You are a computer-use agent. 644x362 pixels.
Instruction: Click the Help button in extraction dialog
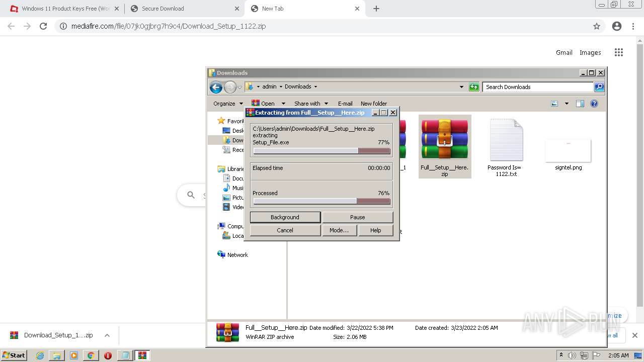pyautogui.click(x=375, y=230)
